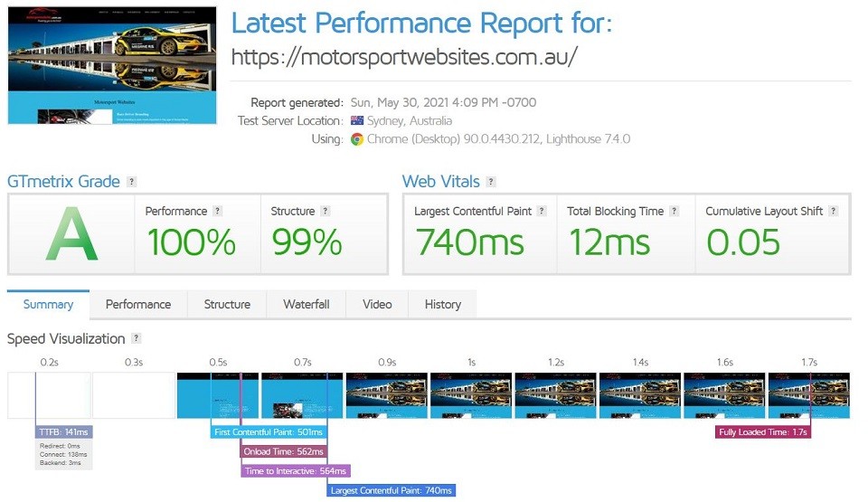This screenshot has width=868, height=502.
Task: Click the 0.2s filmstrip frame
Action: [x=49, y=395]
